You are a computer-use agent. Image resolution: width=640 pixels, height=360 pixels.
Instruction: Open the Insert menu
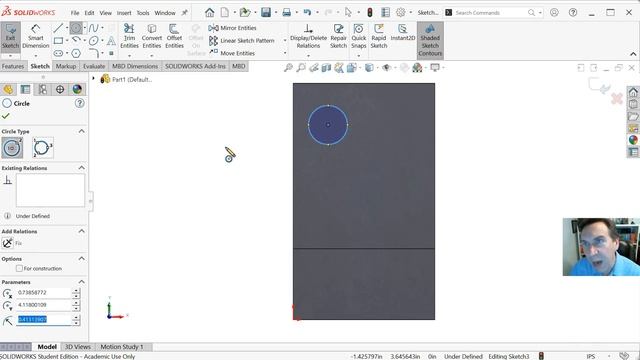124,13
